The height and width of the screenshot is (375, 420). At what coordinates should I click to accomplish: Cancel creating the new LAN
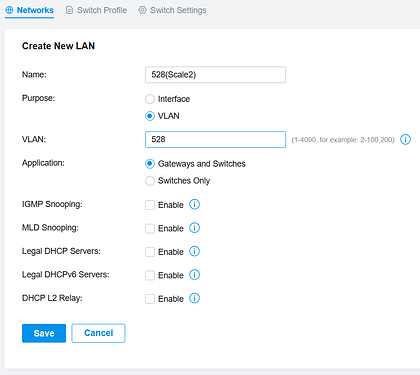click(98, 333)
